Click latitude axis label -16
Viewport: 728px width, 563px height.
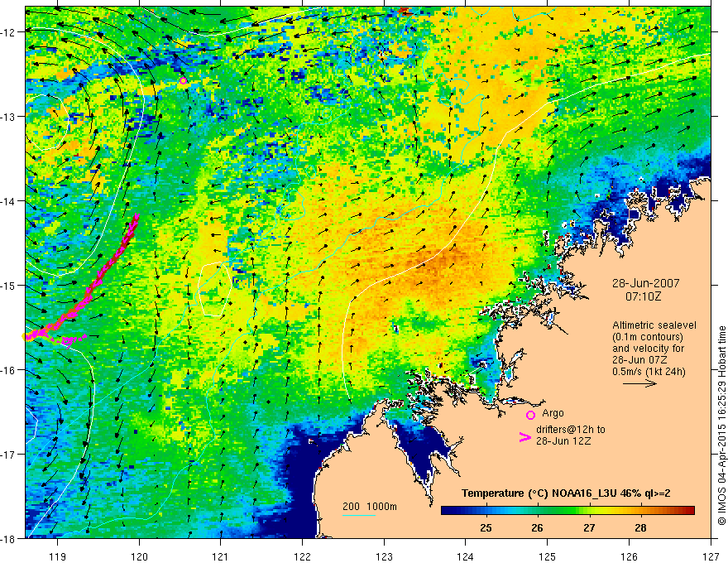(x=9, y=370)
